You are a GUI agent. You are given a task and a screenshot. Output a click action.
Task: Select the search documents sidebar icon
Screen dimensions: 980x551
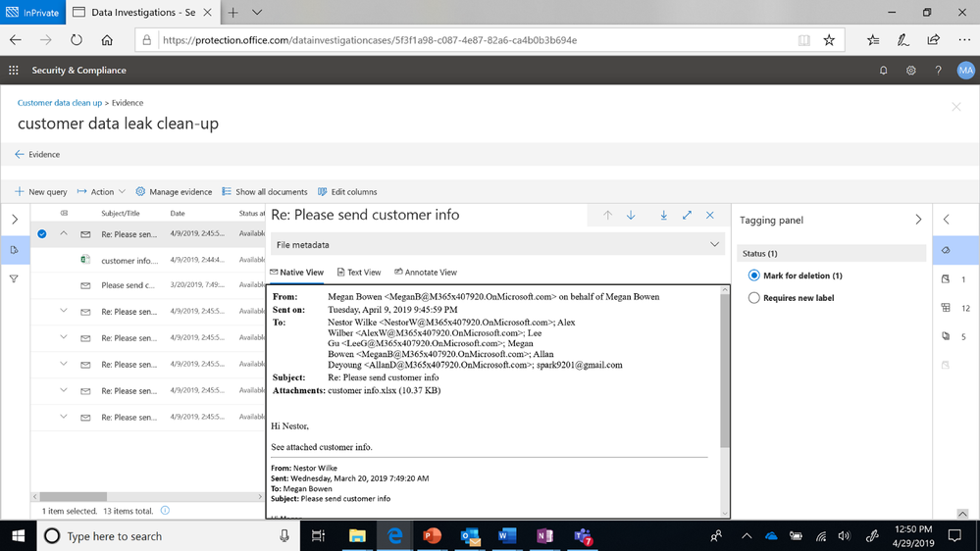pyautogui.click(x=15, y=250)
